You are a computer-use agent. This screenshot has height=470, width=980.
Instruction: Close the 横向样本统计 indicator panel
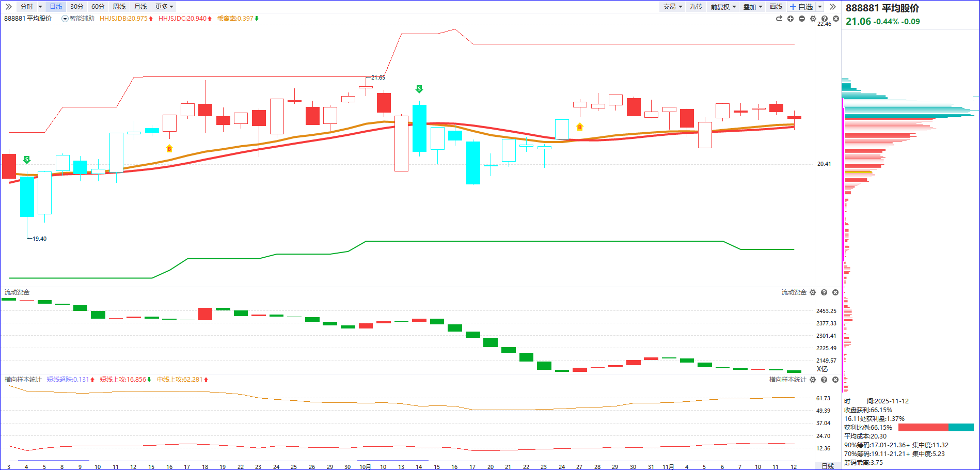pyautogui.click(x=835, y=380)
